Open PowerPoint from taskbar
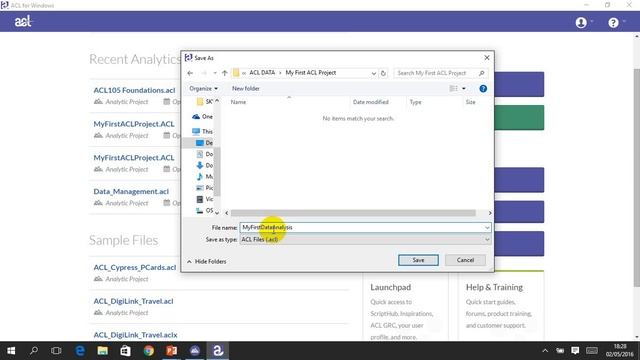 pyautogui.click(x=171, y=351)
